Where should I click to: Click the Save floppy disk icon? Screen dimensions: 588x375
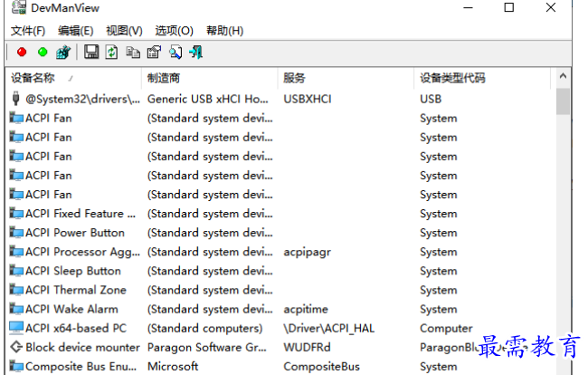click(x=91, y=52)
